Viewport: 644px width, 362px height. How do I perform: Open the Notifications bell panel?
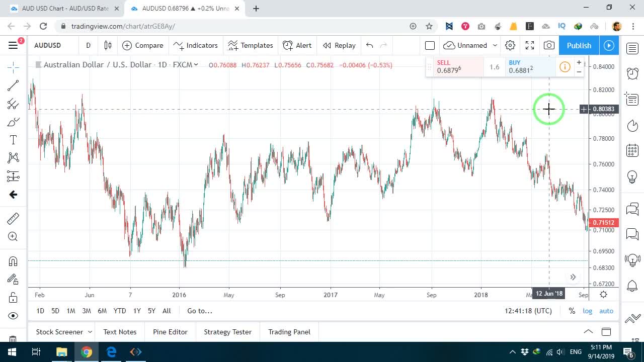pyautogui.click(x=632, y=286)
